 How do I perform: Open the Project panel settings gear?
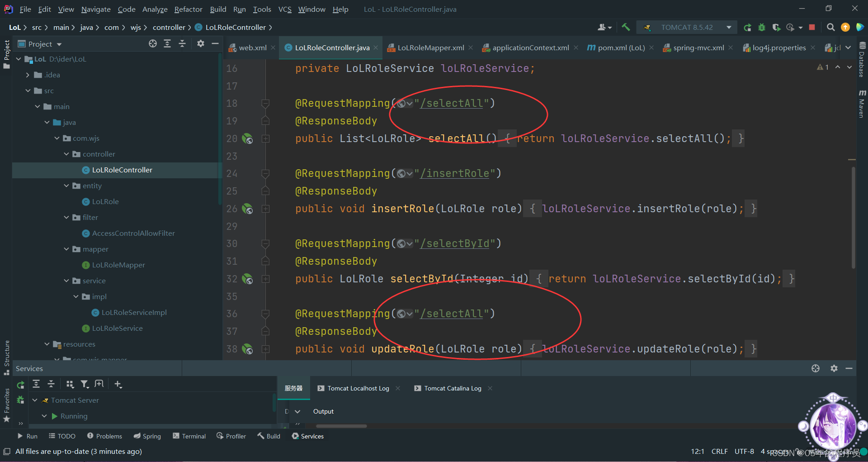point(200,43)
